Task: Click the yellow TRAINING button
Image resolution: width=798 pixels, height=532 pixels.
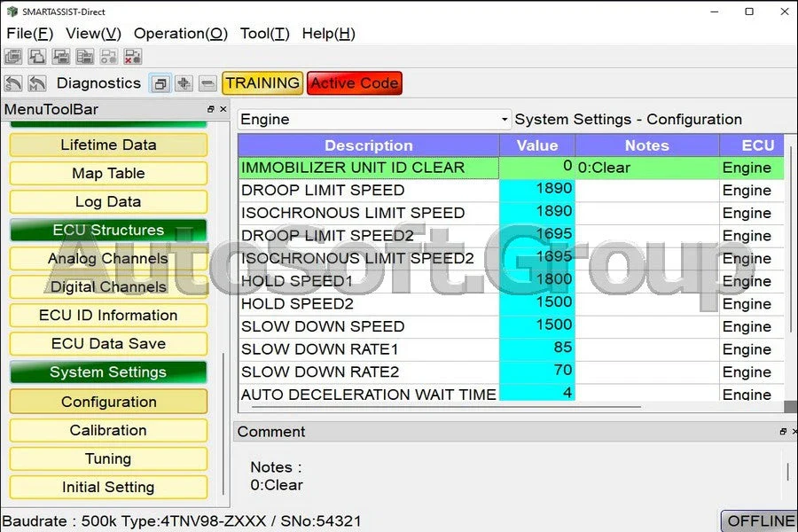Action: click(262, 83)
